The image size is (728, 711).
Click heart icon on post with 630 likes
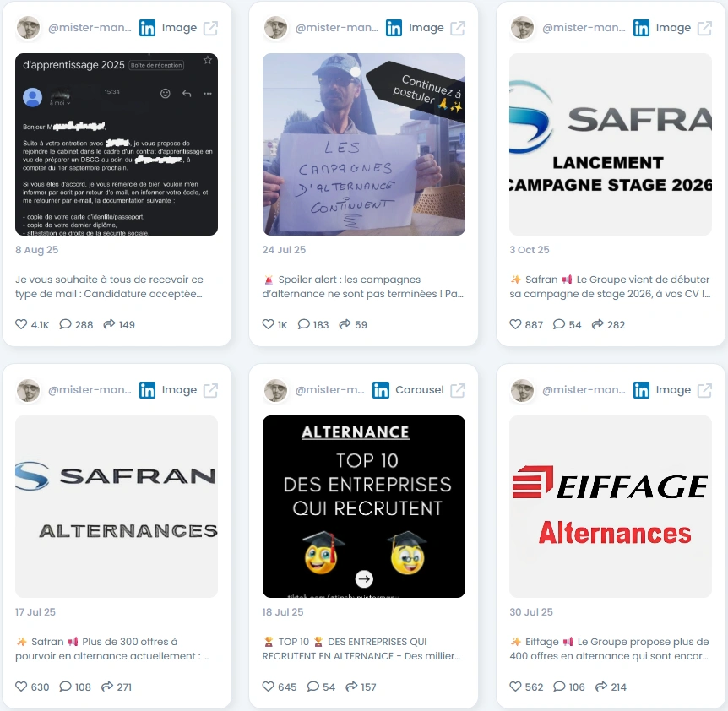(21, 686)
